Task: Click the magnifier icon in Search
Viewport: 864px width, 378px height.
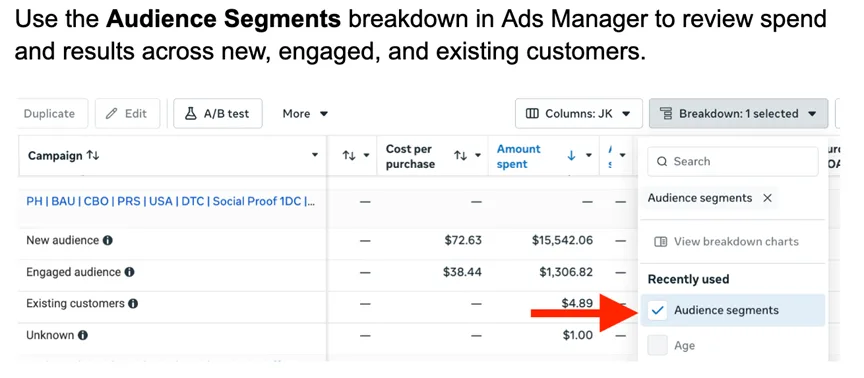Action: pos(662,162)
